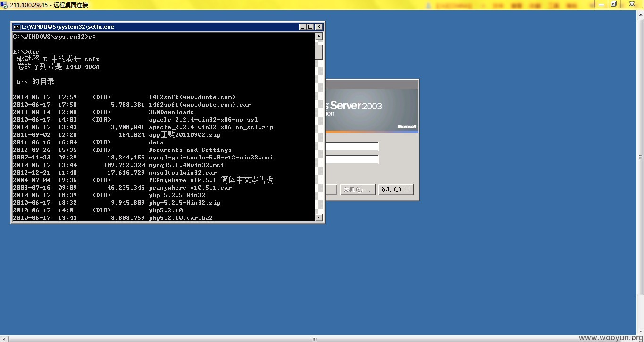Click the file size 46,235,345
This screenshot has height=342, width=644.
click(126, 187)
